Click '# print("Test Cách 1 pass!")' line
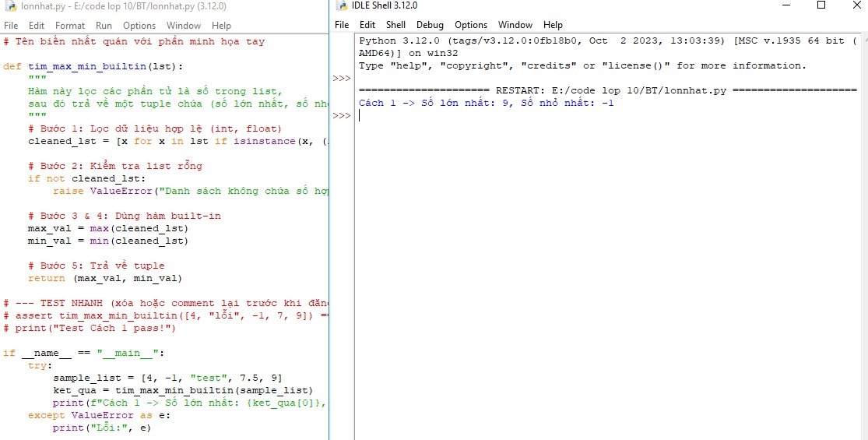 (x=89, y=328)
